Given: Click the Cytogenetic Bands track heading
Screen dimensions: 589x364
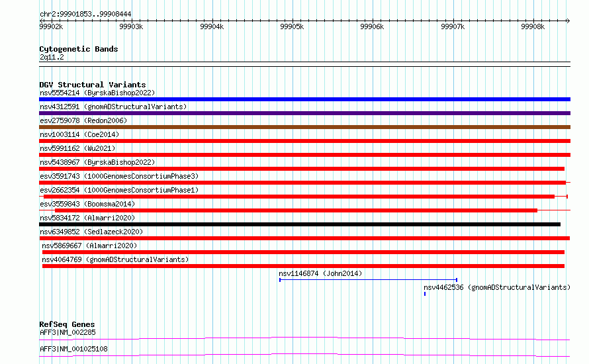Looking at the screenshot, I should [x=79, y=49].
